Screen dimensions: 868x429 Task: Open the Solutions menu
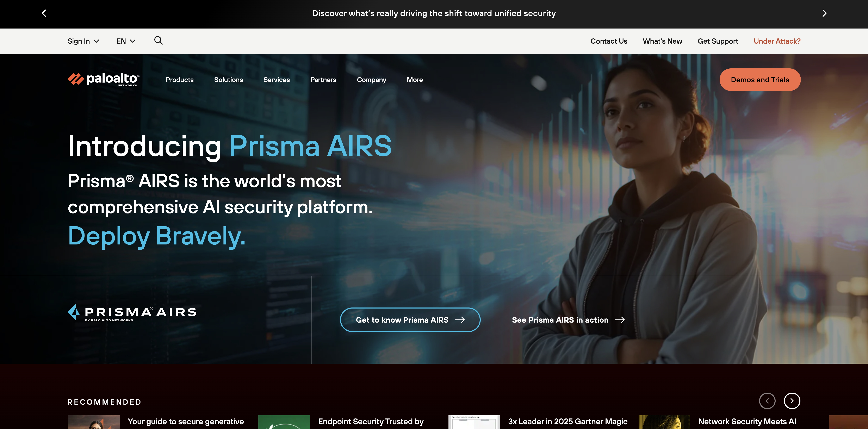click(228, 80)
